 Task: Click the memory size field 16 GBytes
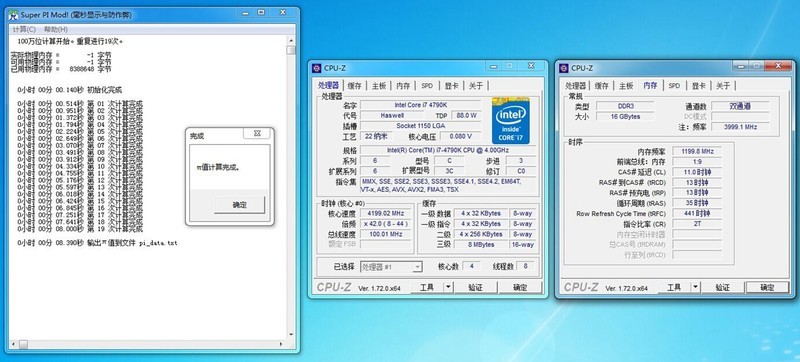[625, 116]
